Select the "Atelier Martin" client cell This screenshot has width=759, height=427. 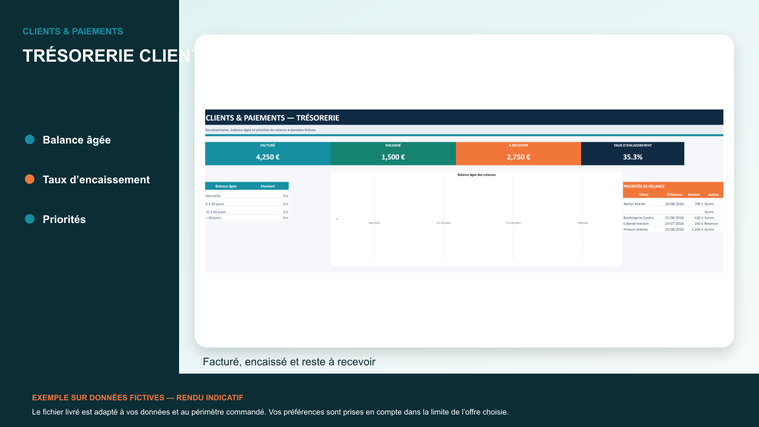coord(635,204)
